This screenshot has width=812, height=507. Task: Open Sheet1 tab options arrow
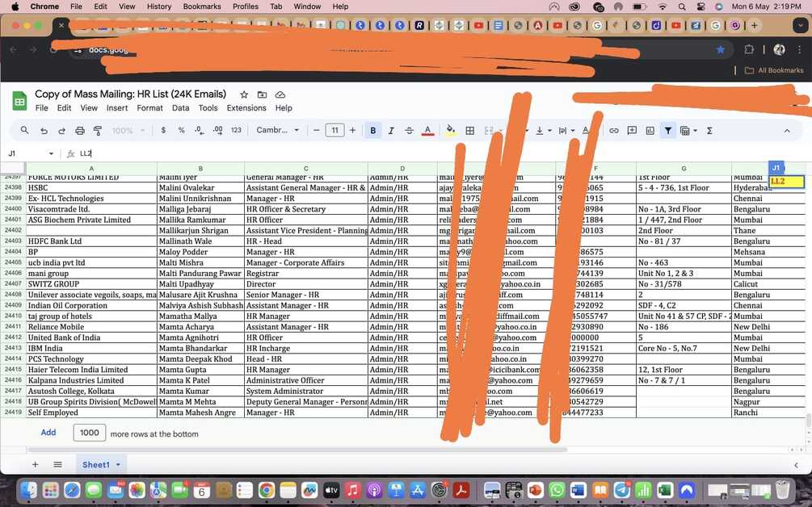[x=118, y=464]
